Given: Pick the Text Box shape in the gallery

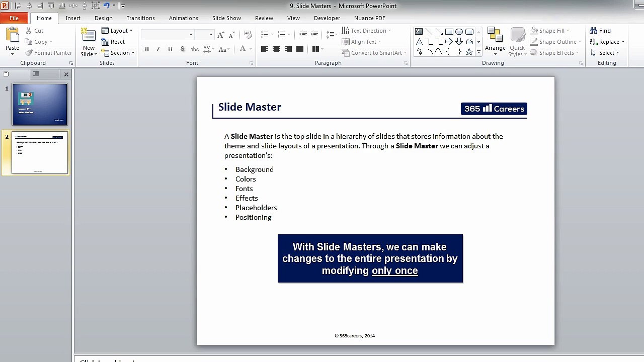Looking at the screenshot, I should 419,32.
